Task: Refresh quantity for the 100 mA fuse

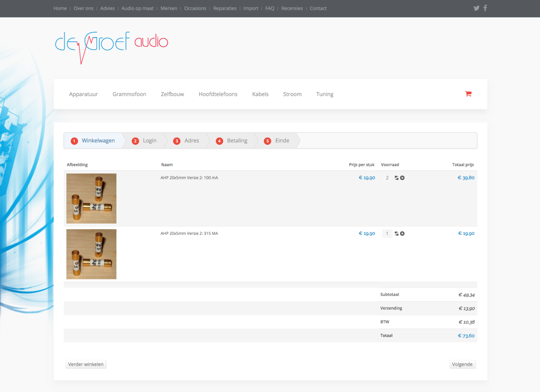Action: pyautogui.click(x=397, y=178)
